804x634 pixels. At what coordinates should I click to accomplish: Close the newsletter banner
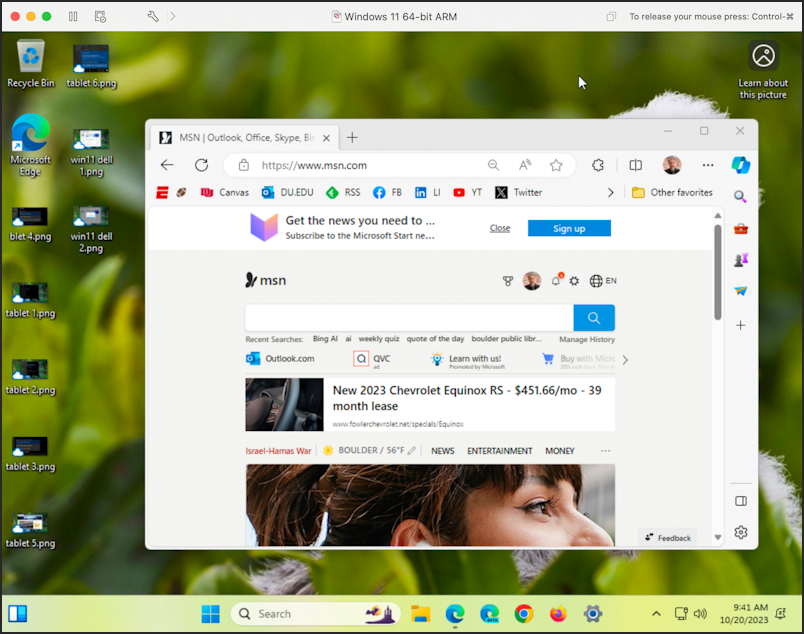500,228
